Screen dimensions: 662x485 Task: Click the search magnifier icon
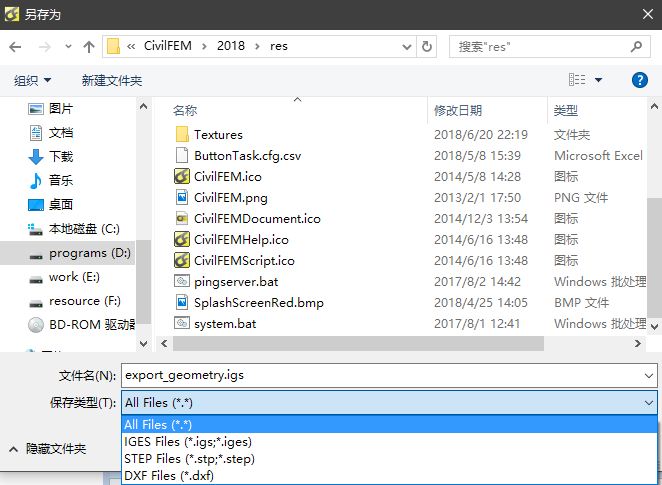click(x=637, y=46)
